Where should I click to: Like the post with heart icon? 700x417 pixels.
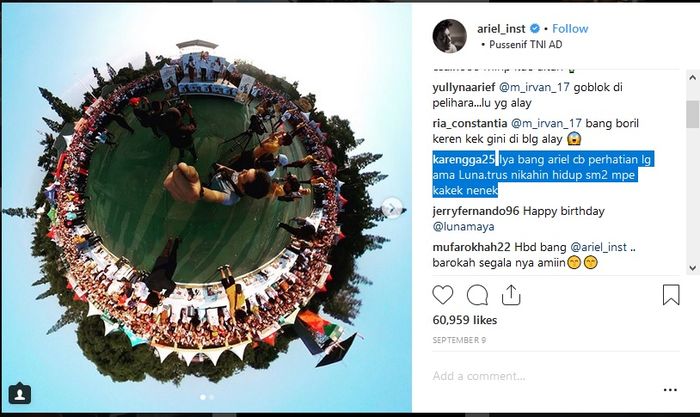(442, 295)
